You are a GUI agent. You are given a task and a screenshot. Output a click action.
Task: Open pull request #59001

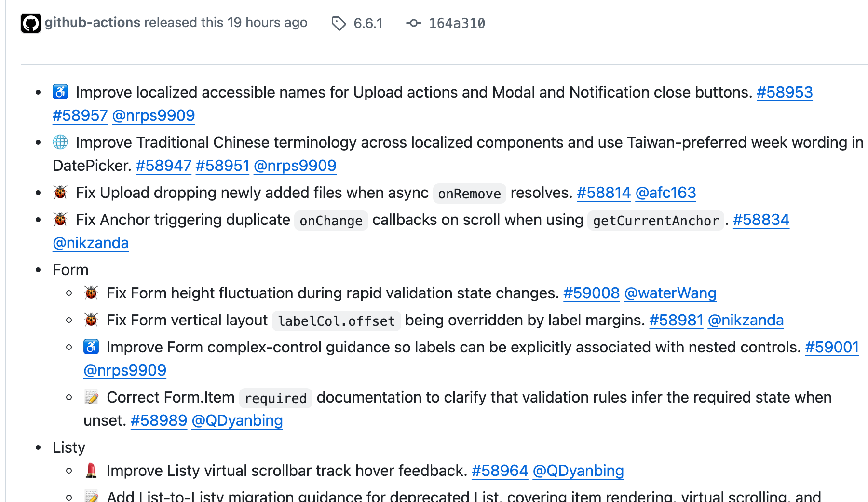(x=832, y=347)
